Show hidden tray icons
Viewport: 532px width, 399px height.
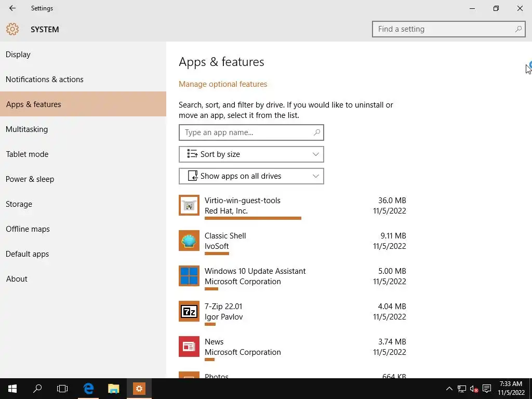449,389
